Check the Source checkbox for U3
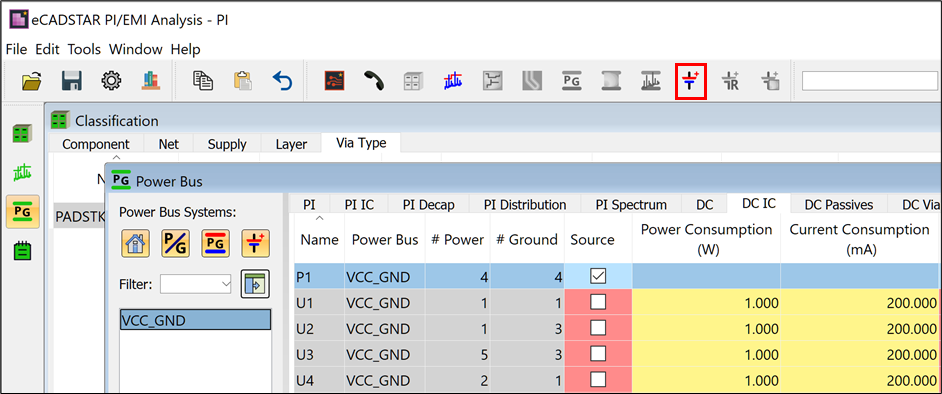This screenshot has width=942, height=394. 598,354
